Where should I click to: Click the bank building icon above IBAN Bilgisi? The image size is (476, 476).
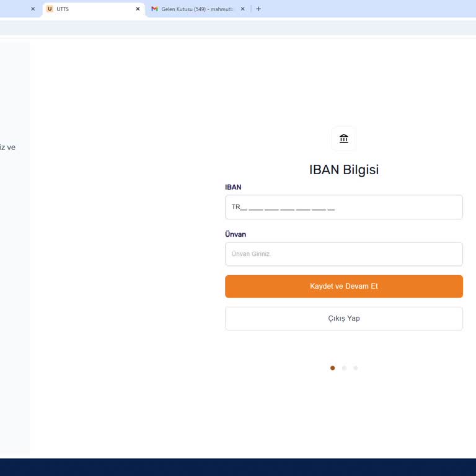343,138
